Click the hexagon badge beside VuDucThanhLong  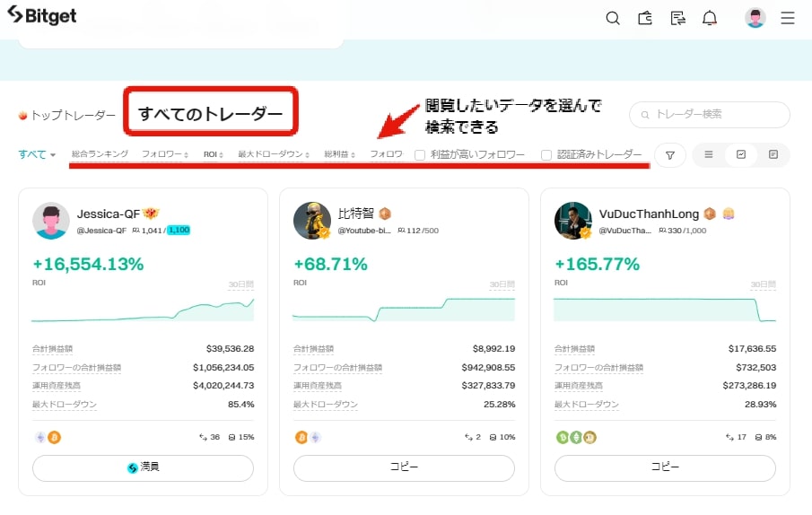[710, 214]
